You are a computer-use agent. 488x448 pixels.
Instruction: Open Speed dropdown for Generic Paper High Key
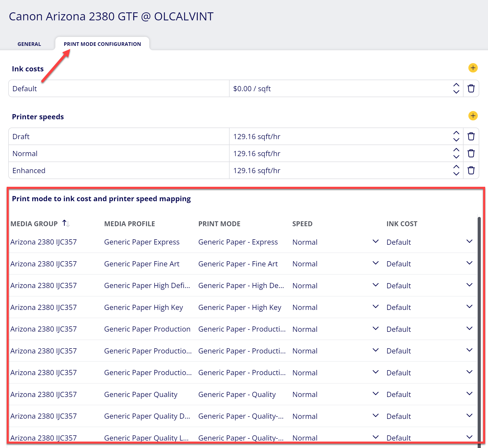376,307
